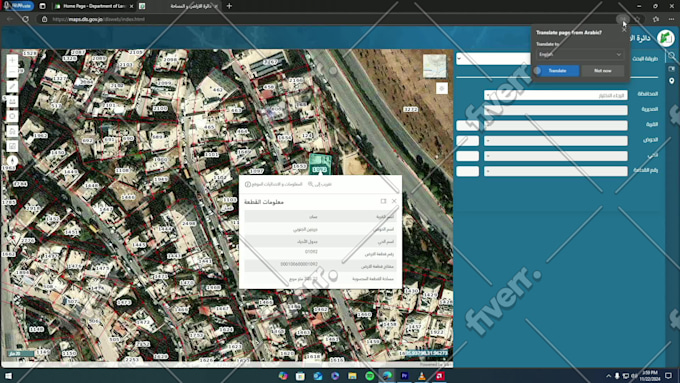Show hidden system tray icons chevron
Screen dimensions: 680x383
tap(608, 376)
